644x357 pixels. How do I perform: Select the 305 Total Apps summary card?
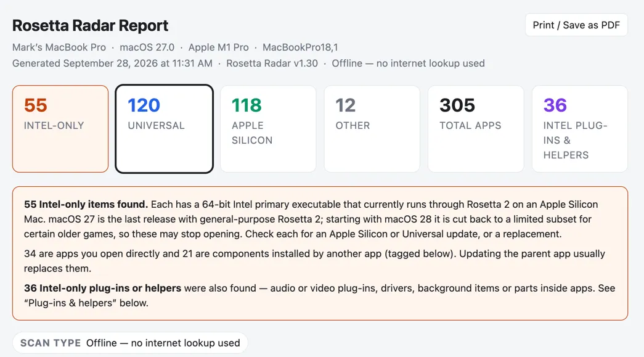click(476, 129)
